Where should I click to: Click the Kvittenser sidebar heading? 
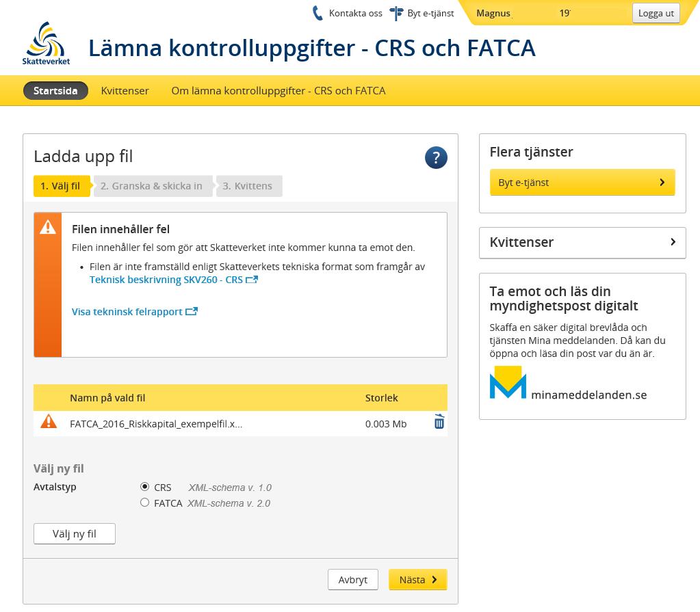(x=521, y=242)
